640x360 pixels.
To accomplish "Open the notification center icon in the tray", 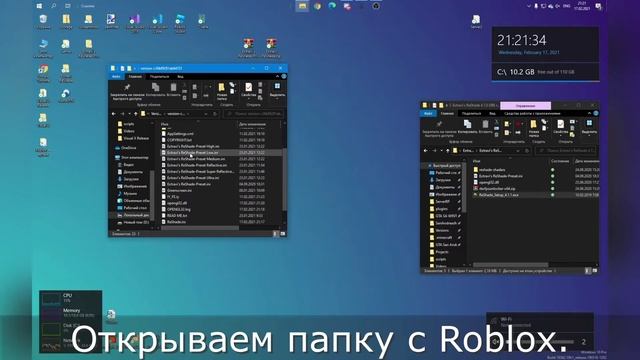I will [x=598, y=6].
